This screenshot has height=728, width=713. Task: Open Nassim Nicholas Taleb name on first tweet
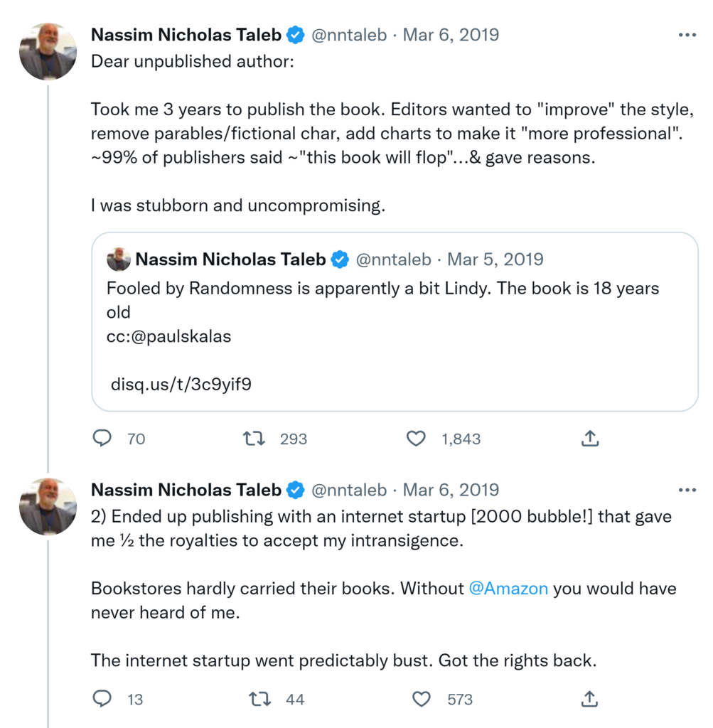pos(186,35)
